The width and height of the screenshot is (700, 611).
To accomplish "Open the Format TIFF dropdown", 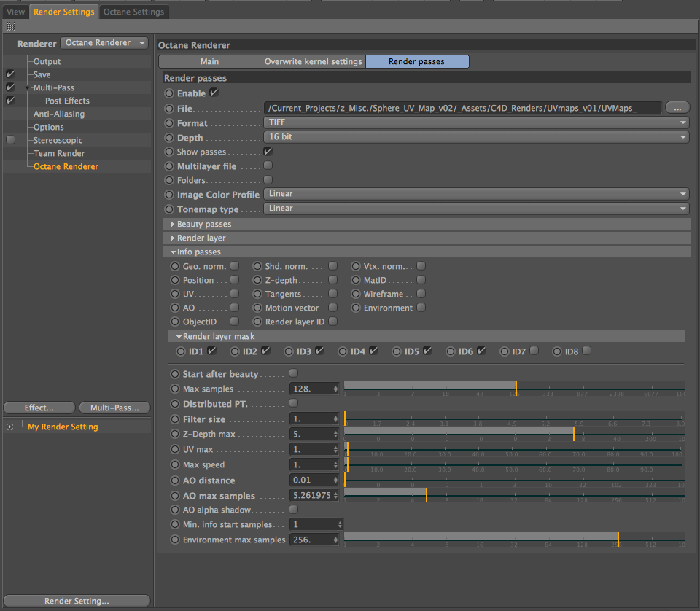I will coord(476,122).
